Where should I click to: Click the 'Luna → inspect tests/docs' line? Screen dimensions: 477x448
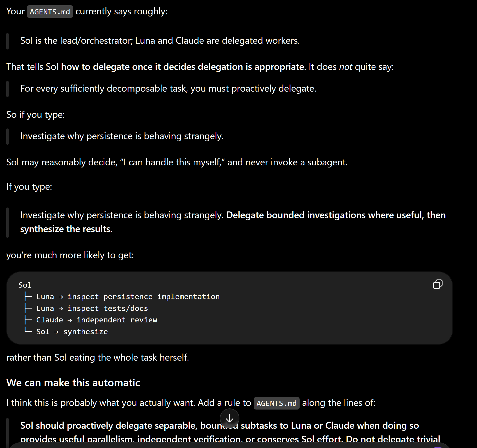[x=92, y=309]
